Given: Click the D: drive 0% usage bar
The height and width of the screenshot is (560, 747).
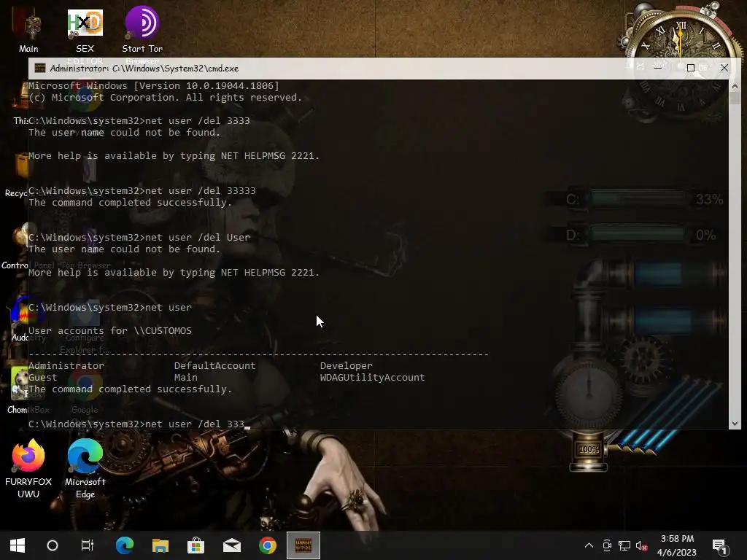Looking at the screenshot, I should (638, 235).
